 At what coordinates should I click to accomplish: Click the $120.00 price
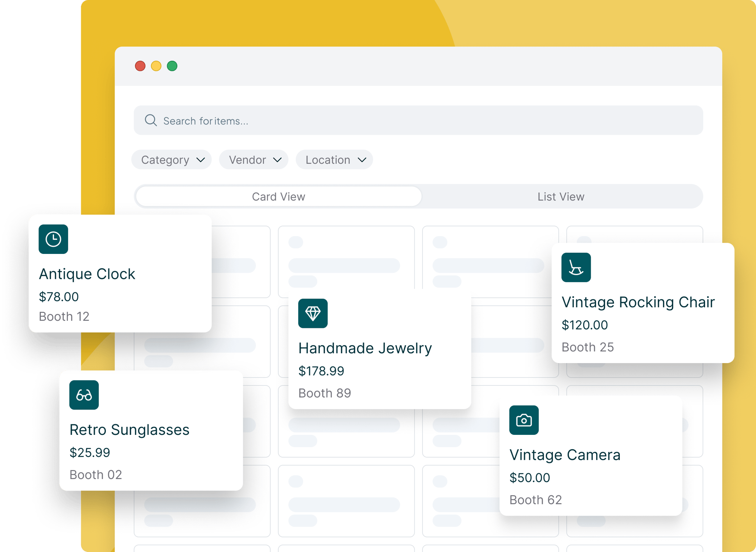point(585,325)
